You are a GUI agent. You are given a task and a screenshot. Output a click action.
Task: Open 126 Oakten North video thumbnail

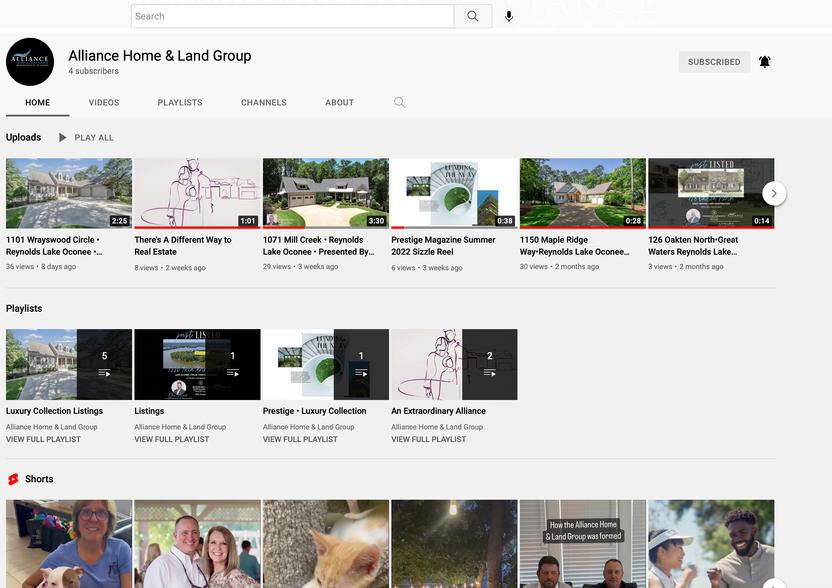pos(711,193)
